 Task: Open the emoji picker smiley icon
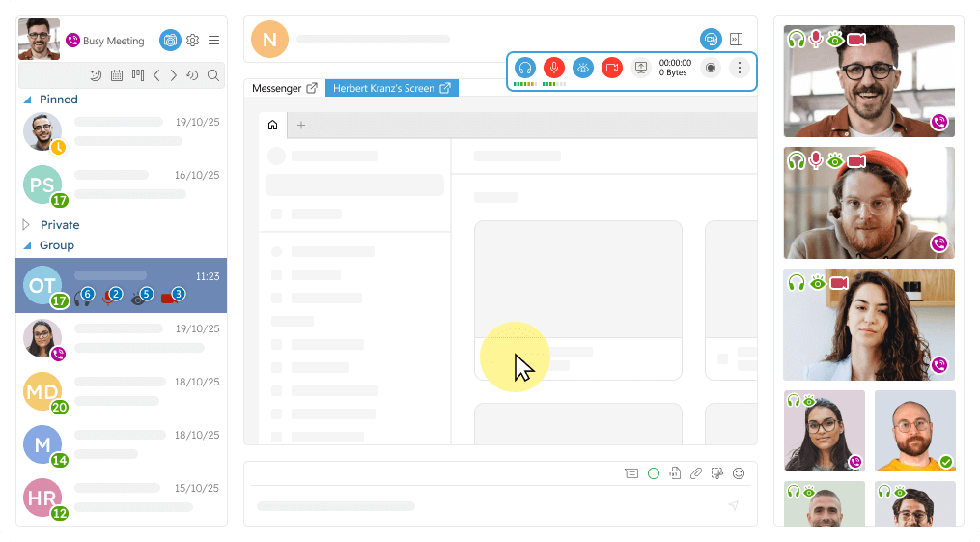[739, 473]
